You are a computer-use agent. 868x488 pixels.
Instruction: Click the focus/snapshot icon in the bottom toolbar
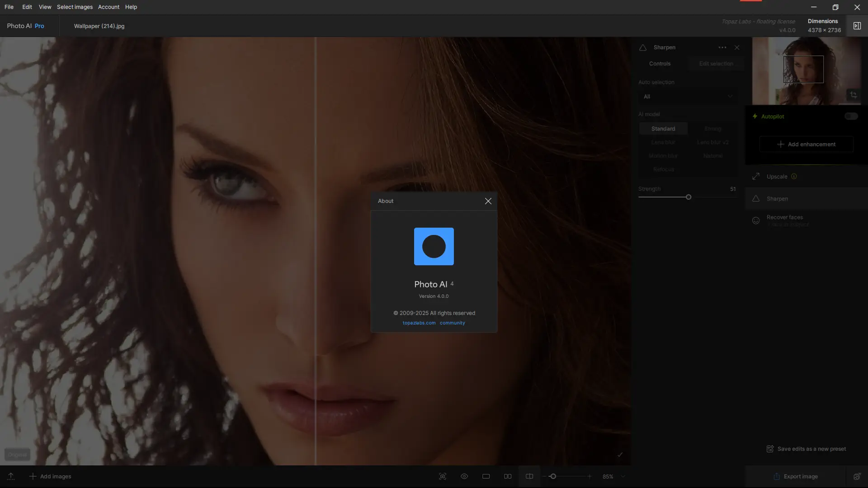coord(443,476)
